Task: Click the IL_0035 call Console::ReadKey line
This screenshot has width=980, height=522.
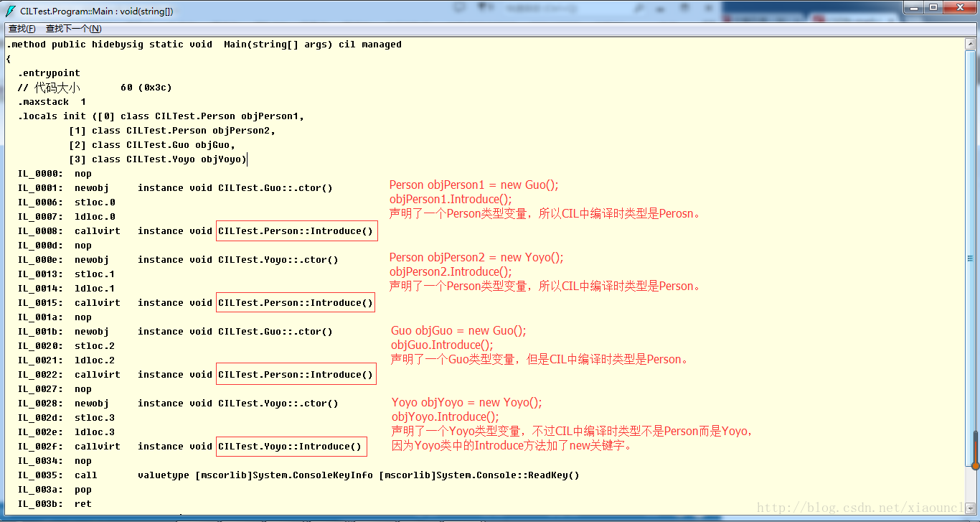Action: tap(298, 475)
